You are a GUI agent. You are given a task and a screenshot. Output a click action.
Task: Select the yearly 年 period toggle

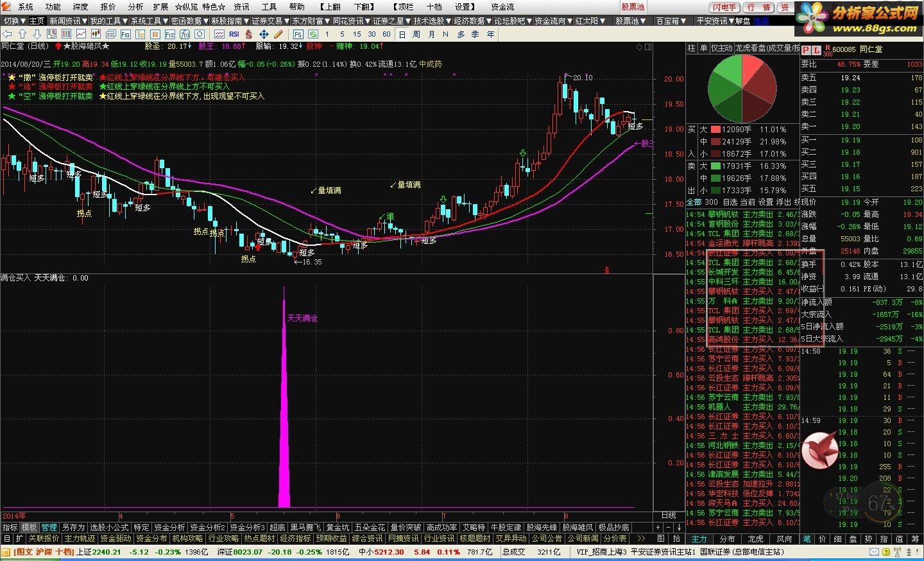coord(490,34)
